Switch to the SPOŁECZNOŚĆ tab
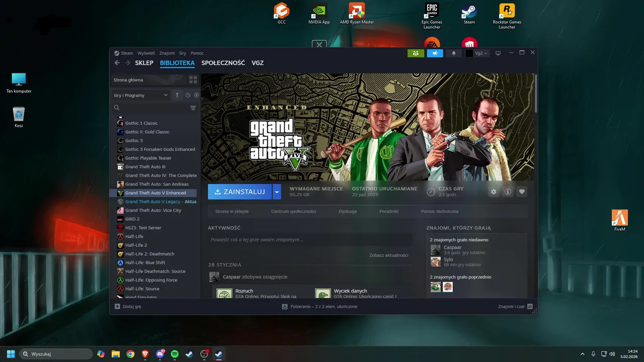 pos(223,63)
